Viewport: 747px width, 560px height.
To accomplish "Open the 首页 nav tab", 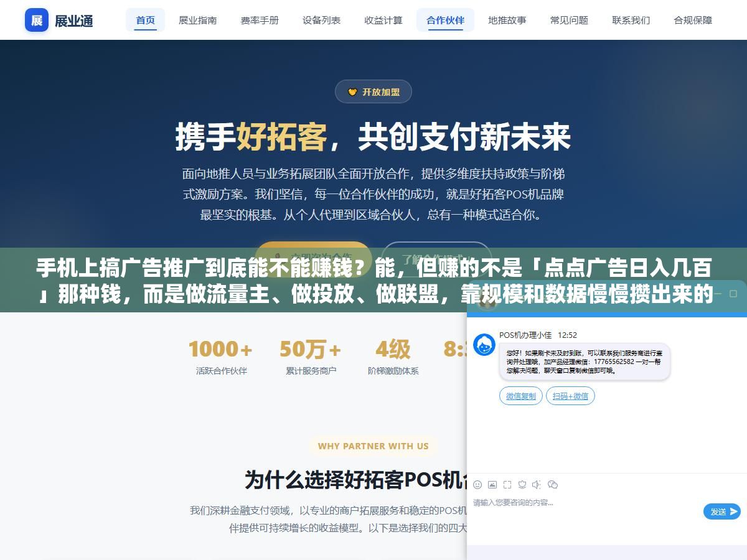I will 146,20.
